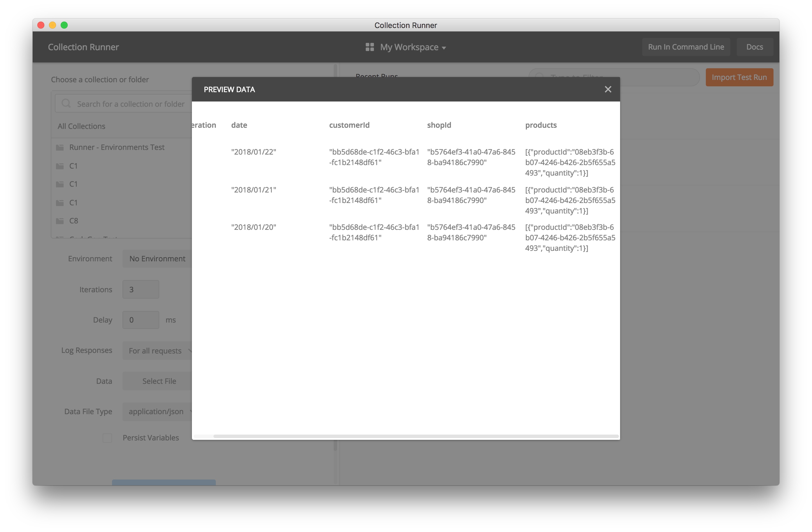
Task: Enable the Persist Variables checkbox
Action: point(107,437)
